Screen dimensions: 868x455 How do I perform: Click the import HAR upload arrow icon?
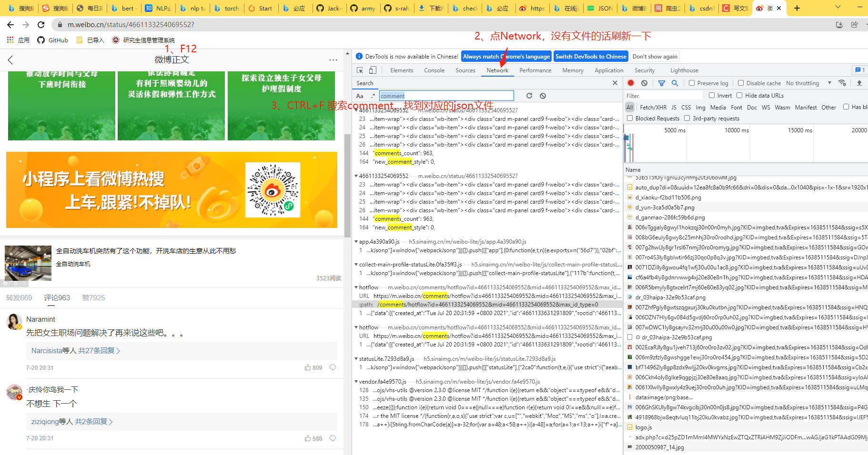[x=859, y=83]
